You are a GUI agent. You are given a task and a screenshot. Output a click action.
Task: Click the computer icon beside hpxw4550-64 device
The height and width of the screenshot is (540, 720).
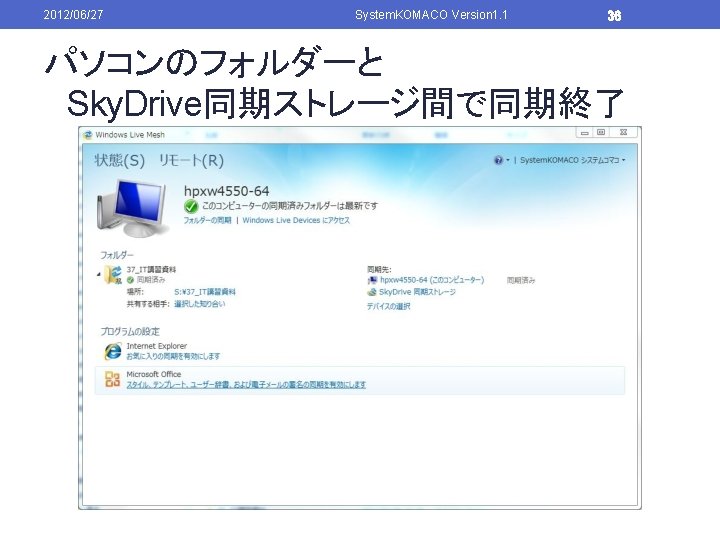tap(372, 280)
